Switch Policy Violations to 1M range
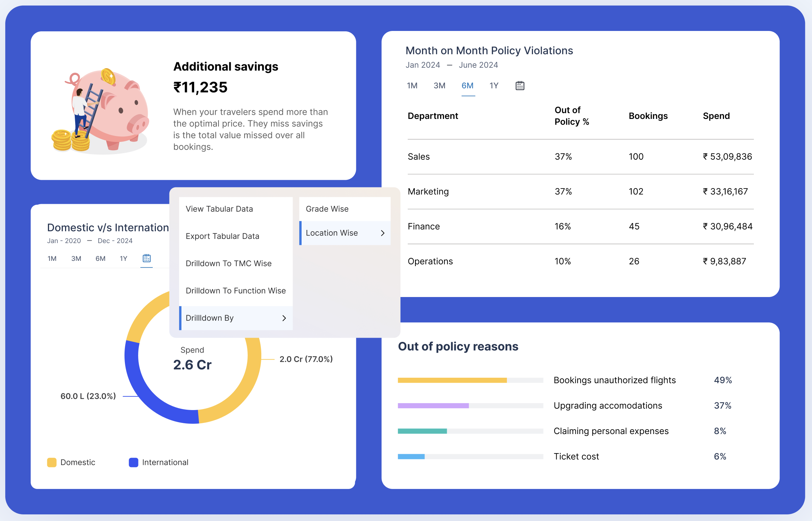Screen dimensions: 812x521 coord(412,86)
